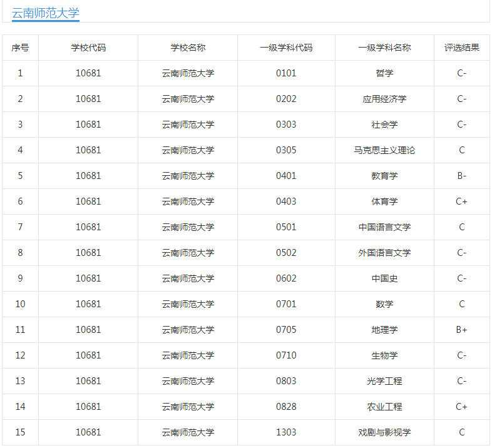497x448 pixels.
Task: Click 云南师范大学 name in the 地理学 row
Action: point(188,330)
